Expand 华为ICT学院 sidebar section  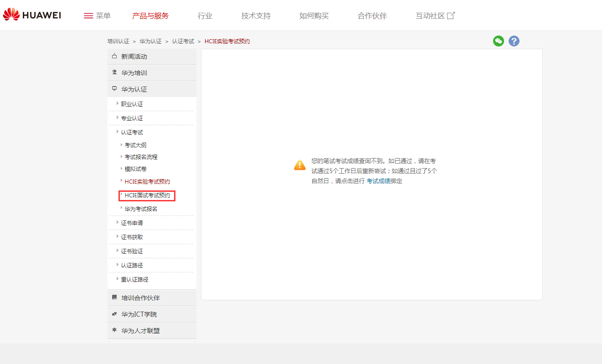pos(152,314)
